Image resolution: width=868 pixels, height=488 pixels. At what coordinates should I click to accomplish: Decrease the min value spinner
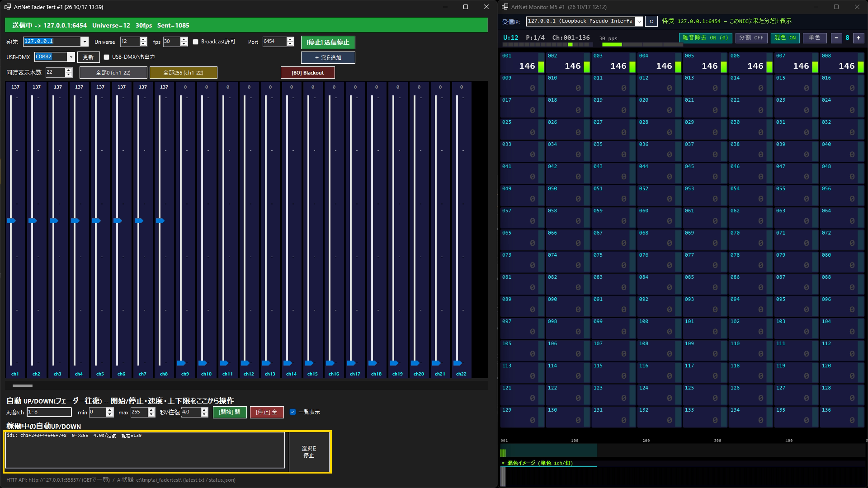[x=110, y=414]
